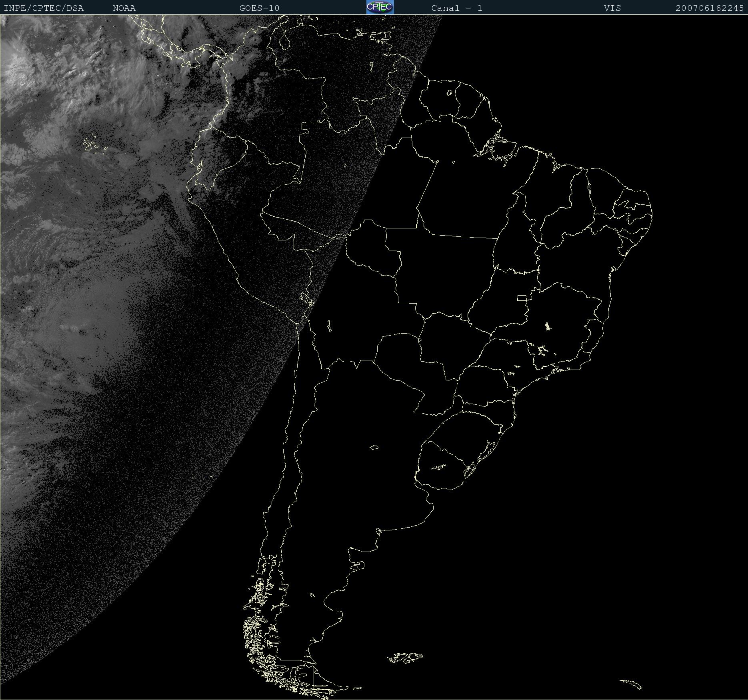Select the VIS channel label
The height and width of the screenshot is (700, 748).
612,8
